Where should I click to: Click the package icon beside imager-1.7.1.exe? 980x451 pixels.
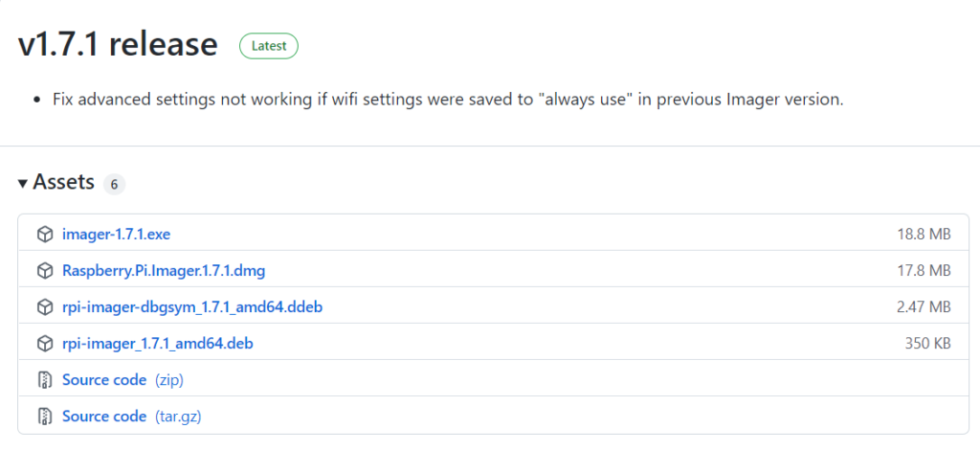pos(44,235)
